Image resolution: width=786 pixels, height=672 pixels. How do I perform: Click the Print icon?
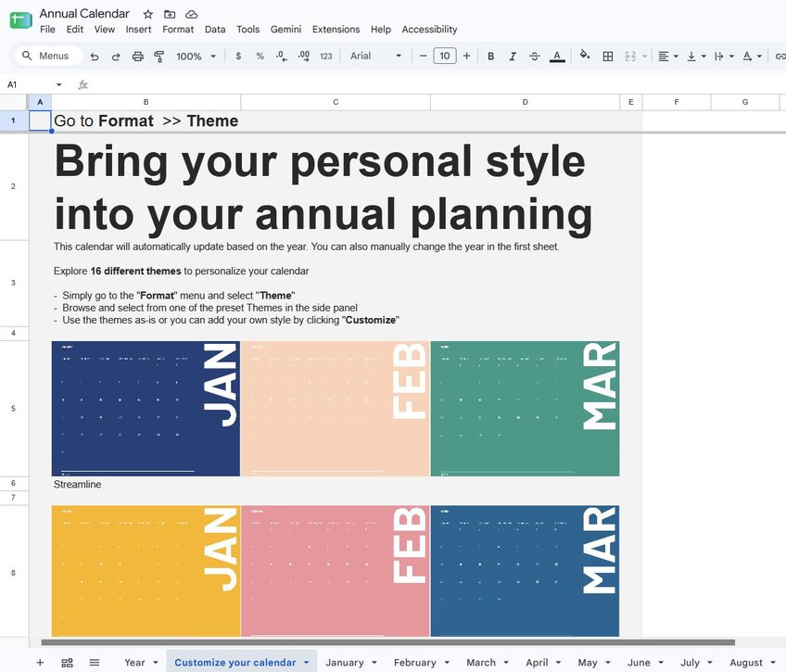[x=137, y=57]
